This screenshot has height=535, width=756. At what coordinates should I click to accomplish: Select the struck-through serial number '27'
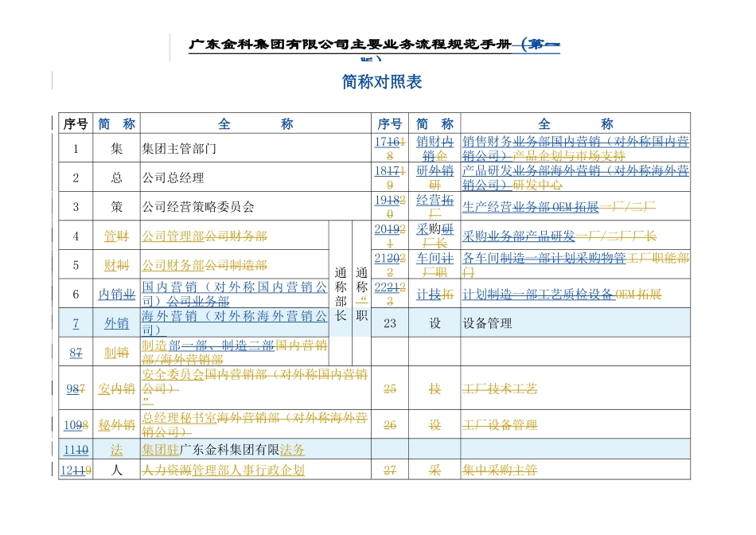390,470
